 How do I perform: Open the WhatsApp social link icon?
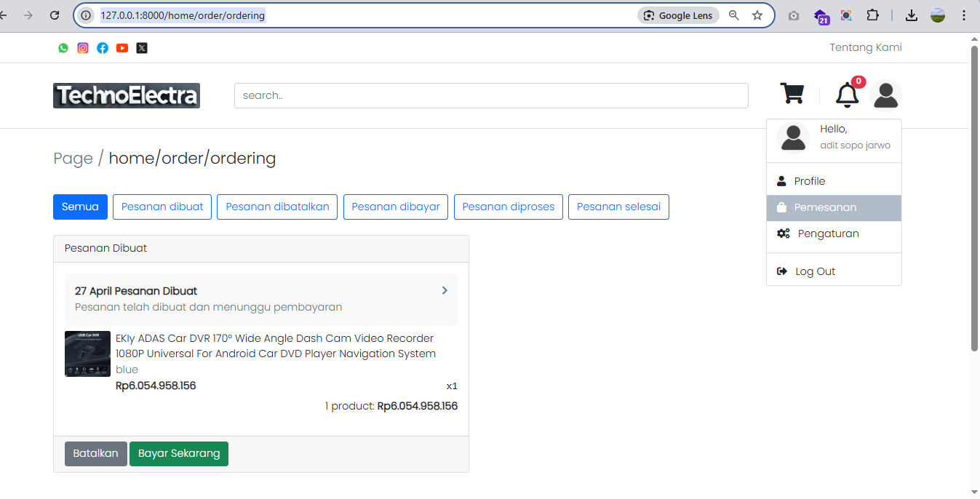coord(63,48)
